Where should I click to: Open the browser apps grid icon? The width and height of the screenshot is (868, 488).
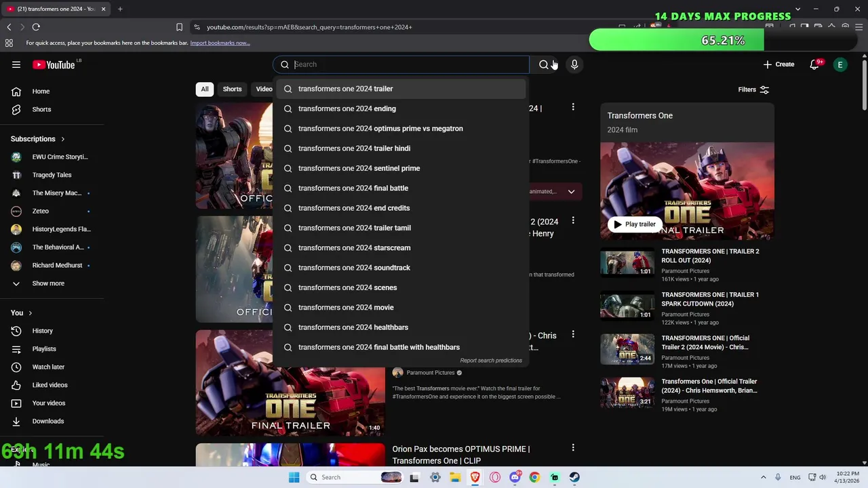tap(9, 43)
